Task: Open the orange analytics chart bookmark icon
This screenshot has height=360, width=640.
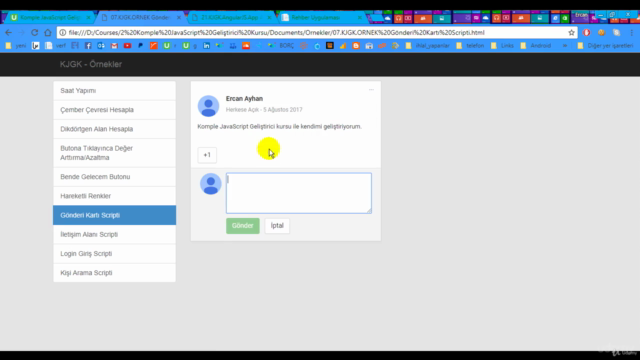Action: click(343, 46)
